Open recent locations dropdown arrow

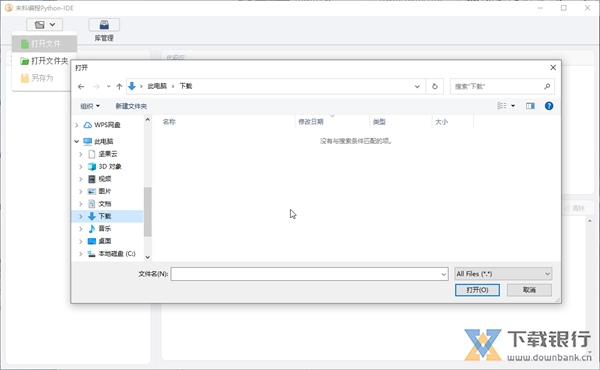pos(109,86)
